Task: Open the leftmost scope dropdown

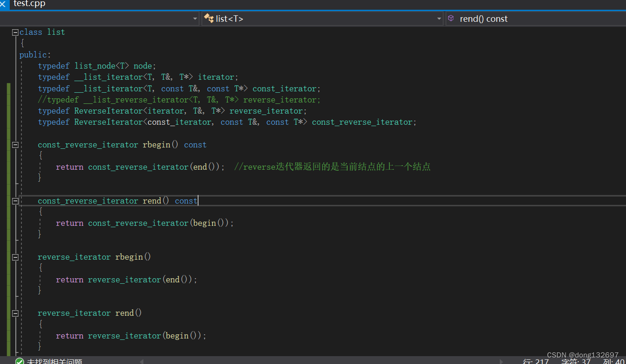Action: (100, 19)
